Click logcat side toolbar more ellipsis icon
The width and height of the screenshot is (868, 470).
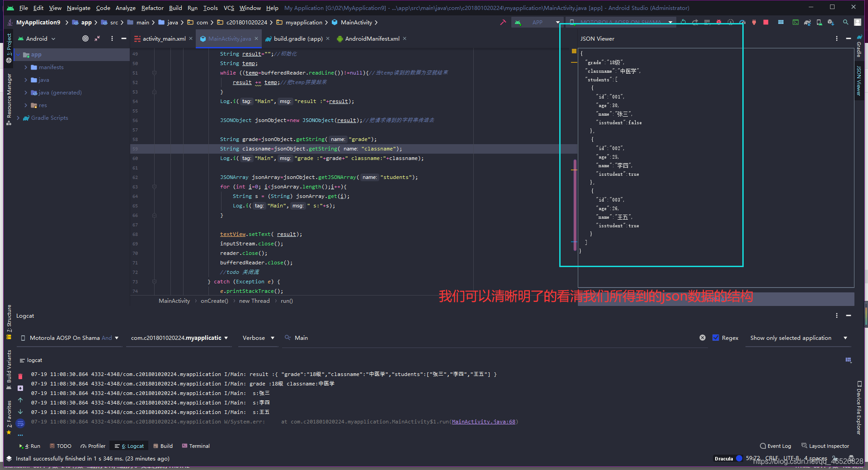click(20, 435)
